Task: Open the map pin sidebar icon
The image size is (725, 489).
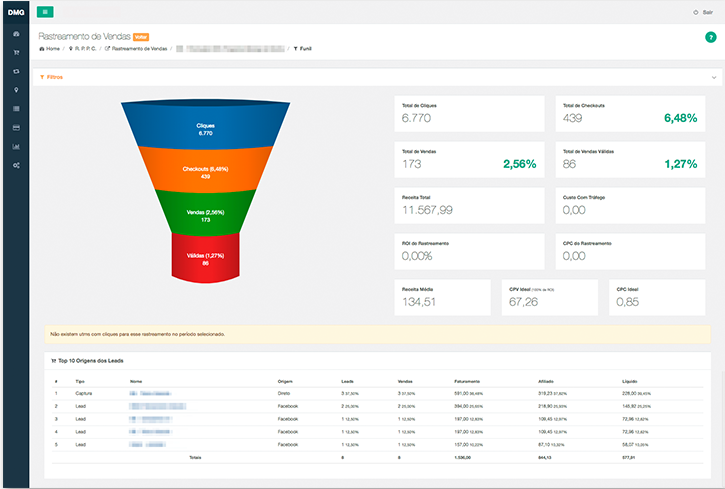Action: click(x=15, y=90)
